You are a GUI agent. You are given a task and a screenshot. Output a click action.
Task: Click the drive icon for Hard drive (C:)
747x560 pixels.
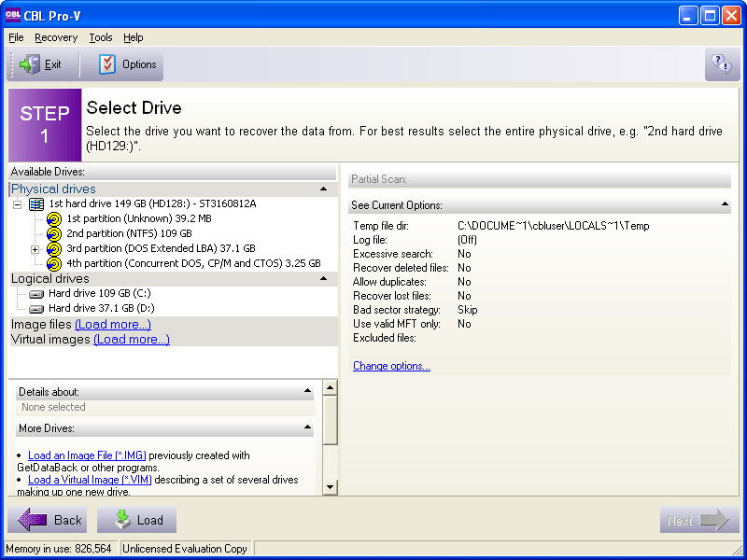click(36, 294)
